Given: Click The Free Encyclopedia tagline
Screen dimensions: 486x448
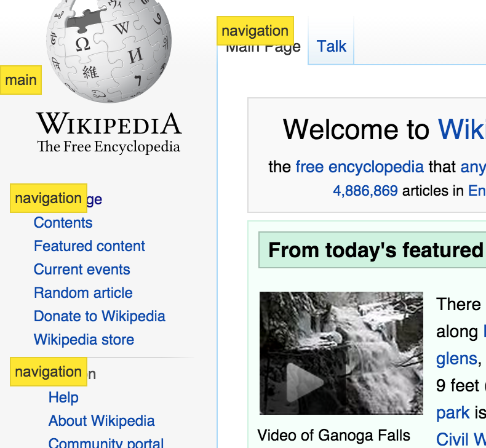Looking at the screenshot, I should click(108, 147).
